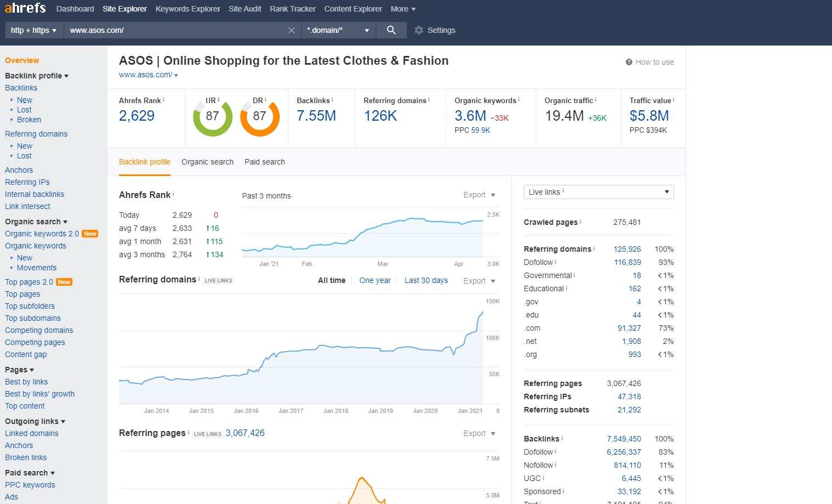Clear the URL field with the X icon
This screenshot has width=832, height=504.
(291, 30)
